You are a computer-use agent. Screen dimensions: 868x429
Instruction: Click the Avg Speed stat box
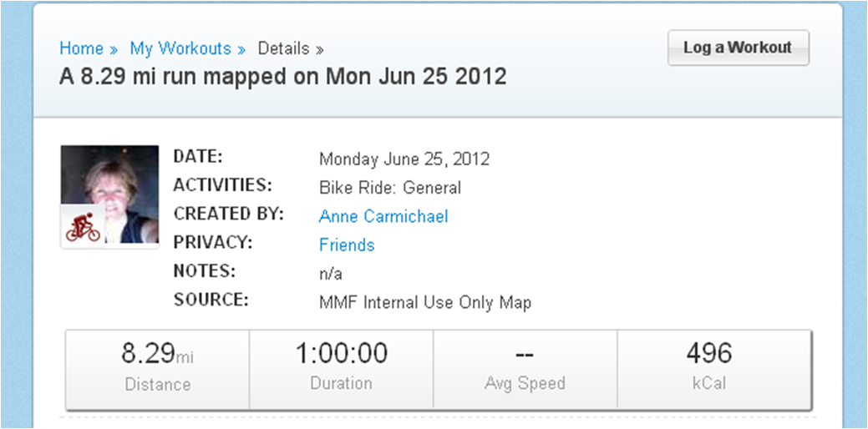525,368
